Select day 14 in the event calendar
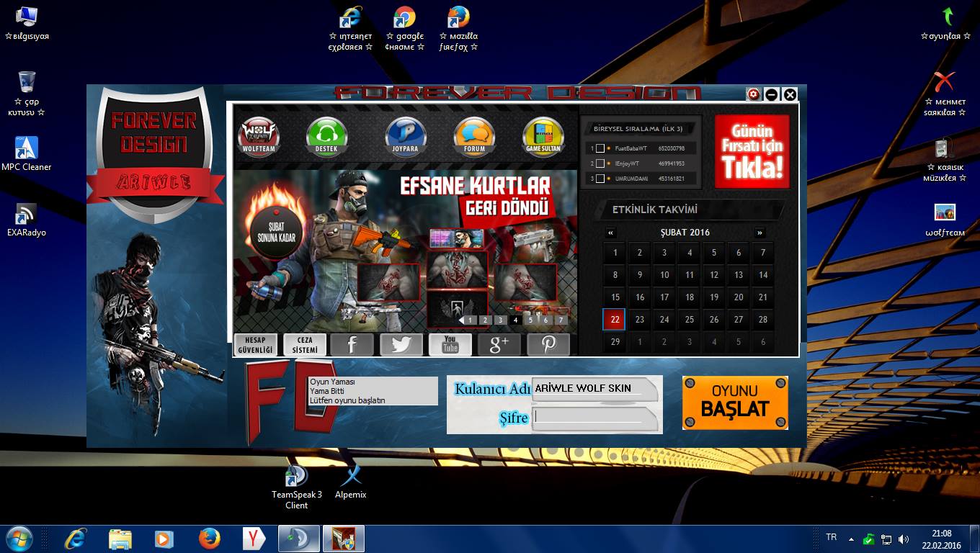This screenshot has width=980, height=553. click(x=763, y=275)
